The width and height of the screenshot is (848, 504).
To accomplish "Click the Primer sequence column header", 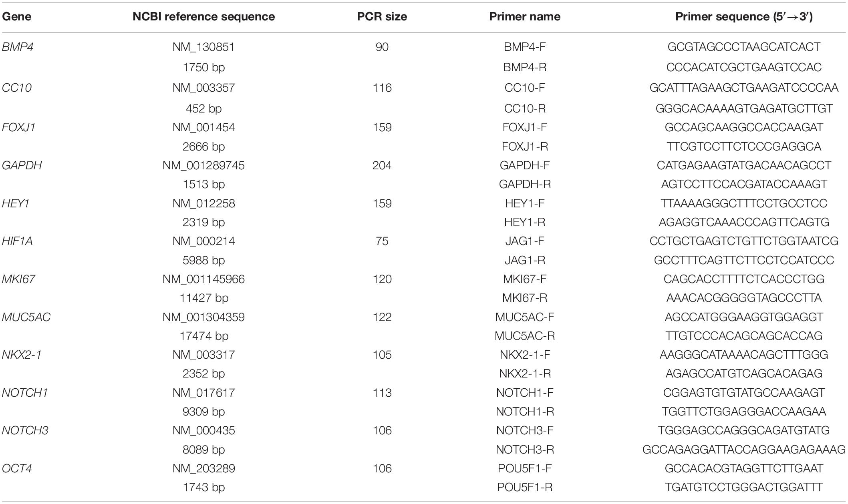I will click(743, 16).
